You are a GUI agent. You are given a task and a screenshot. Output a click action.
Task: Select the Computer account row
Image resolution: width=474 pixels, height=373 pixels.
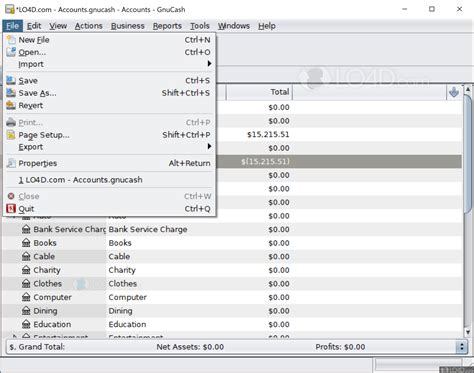click(232, 297)
